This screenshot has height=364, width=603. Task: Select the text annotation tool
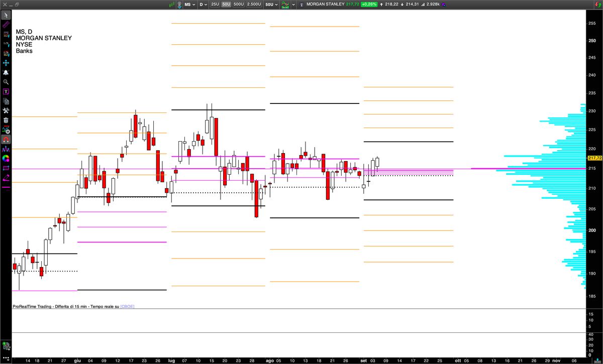[x=6, y=91]
